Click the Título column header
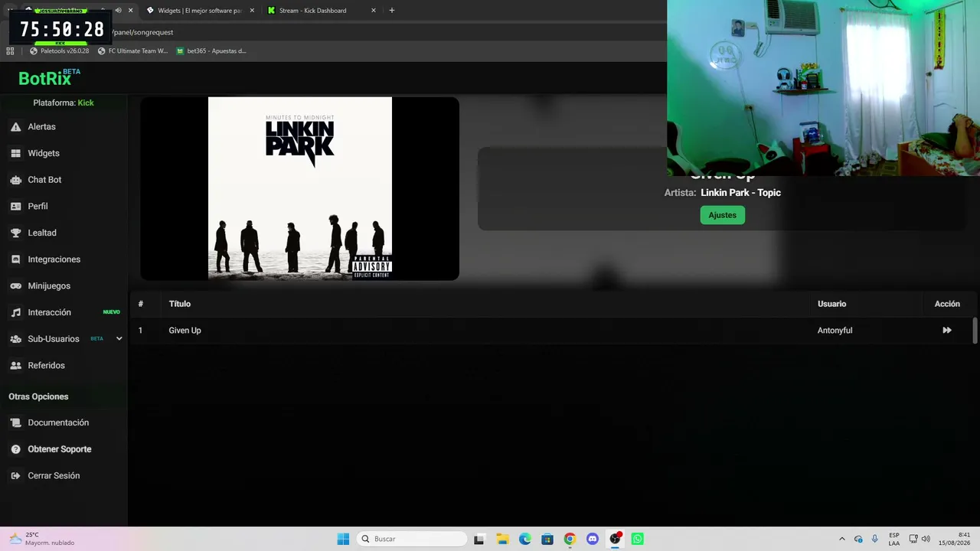Screen dimensions: 980x551 (x=180, y=304)
